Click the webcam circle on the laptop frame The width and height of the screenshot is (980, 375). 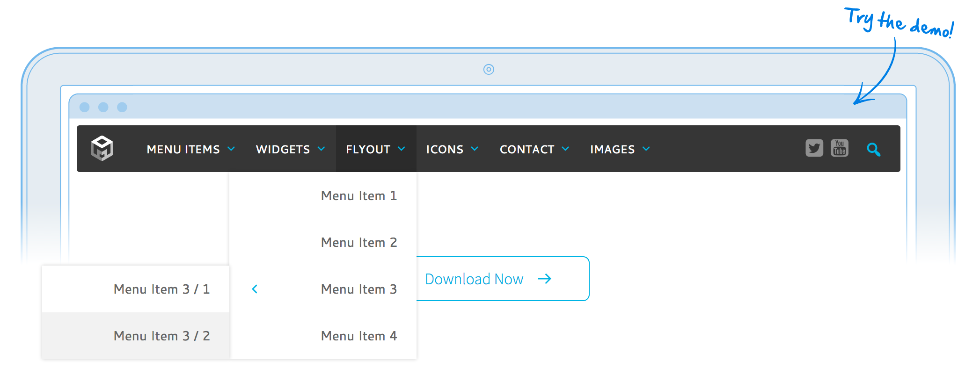coord(489,70)
